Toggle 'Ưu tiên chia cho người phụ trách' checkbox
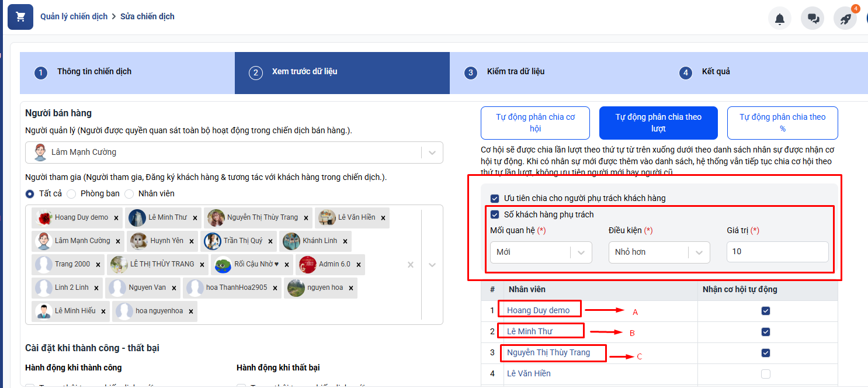The height and width of the screenshot is (388, 868). pyautogui.click(x=495, y=198)
